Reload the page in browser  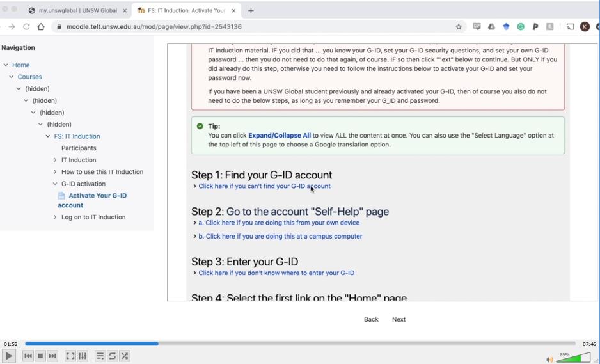[26, 27]
